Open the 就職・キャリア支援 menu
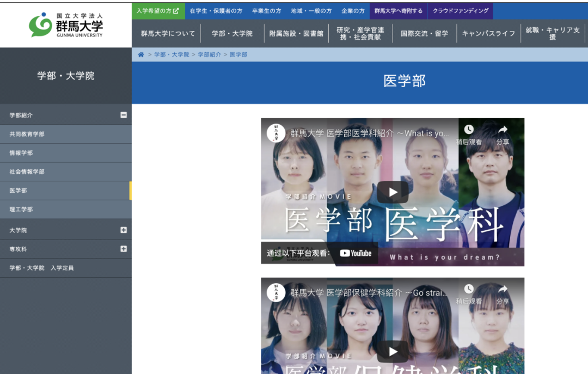Viewport: 588px width, 374px height. [553, 33]
